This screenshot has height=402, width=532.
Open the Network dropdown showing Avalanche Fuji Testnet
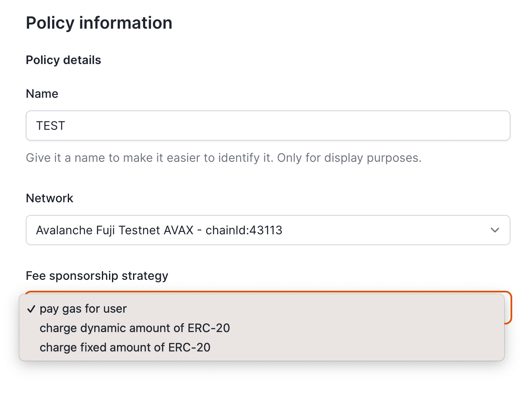pyautogui.click(x=268, y=230)
